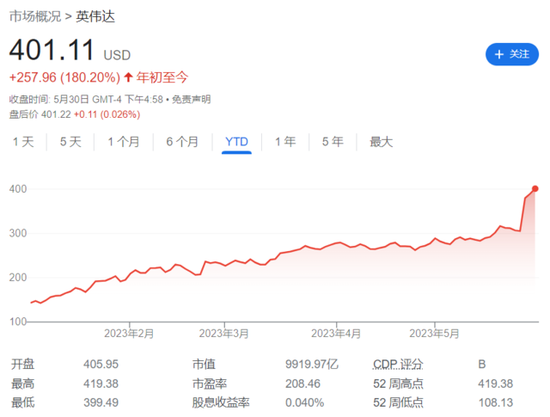Open the 市场概况 breadcrumb link

[x=35, y=16]
